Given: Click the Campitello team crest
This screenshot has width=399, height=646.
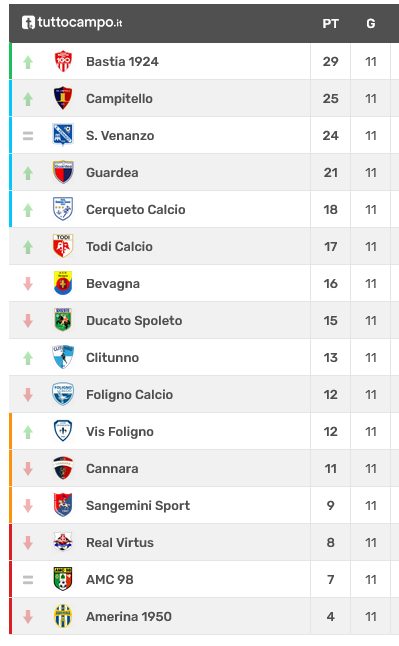Looking at the screenshot, I should 63,98.
